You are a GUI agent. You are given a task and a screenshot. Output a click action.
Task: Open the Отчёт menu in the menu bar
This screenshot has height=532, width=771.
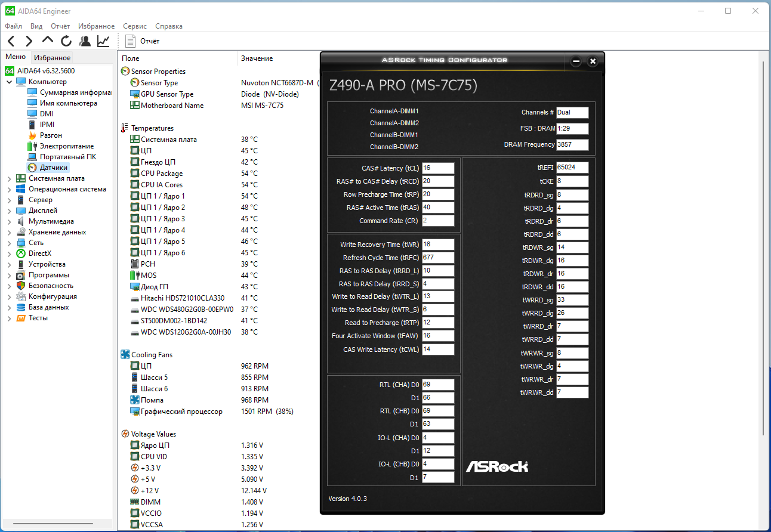(60, 26)
